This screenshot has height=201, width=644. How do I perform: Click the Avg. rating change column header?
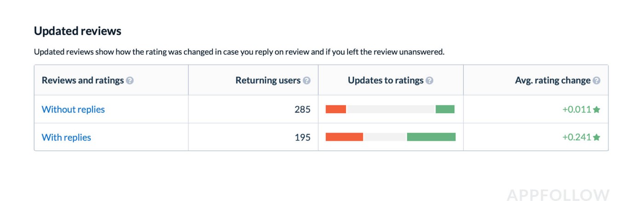(x=552, y=80)
